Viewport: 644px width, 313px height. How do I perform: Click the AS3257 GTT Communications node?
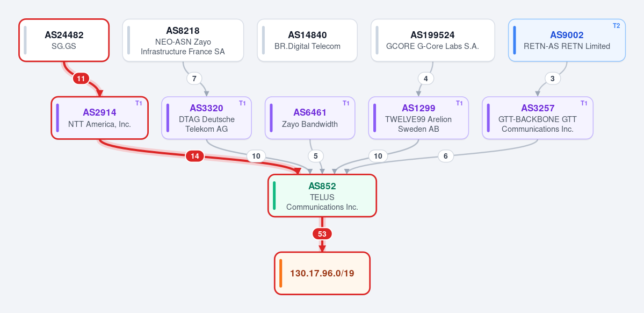(537, 118)
